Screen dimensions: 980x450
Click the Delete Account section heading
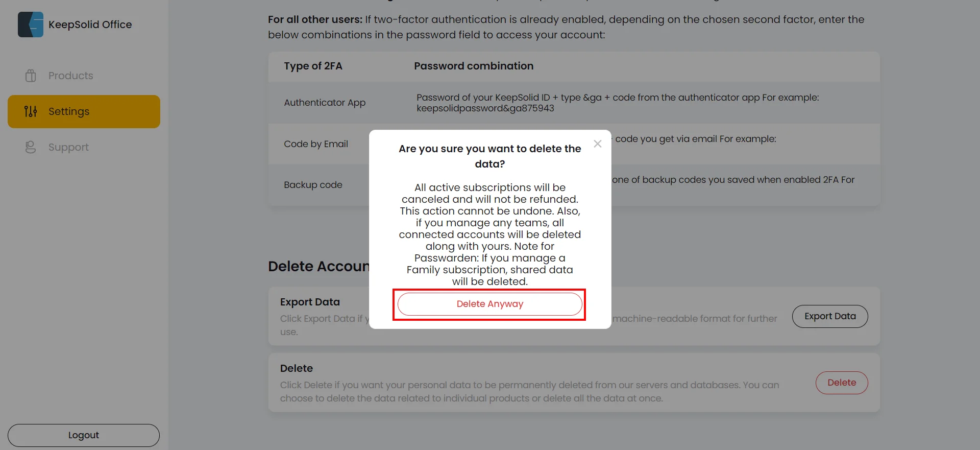click(x=319, y=266)
